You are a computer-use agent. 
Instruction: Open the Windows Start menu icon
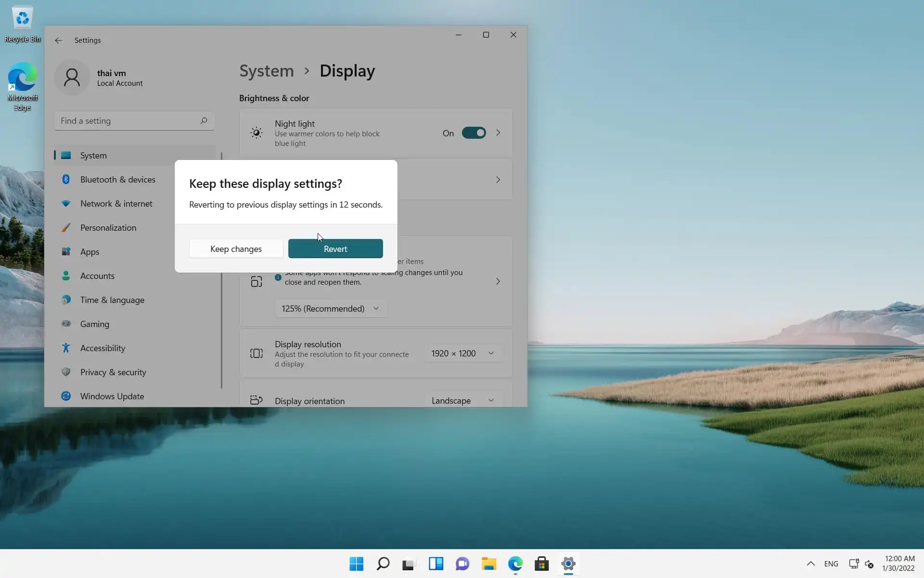point(357,564)
